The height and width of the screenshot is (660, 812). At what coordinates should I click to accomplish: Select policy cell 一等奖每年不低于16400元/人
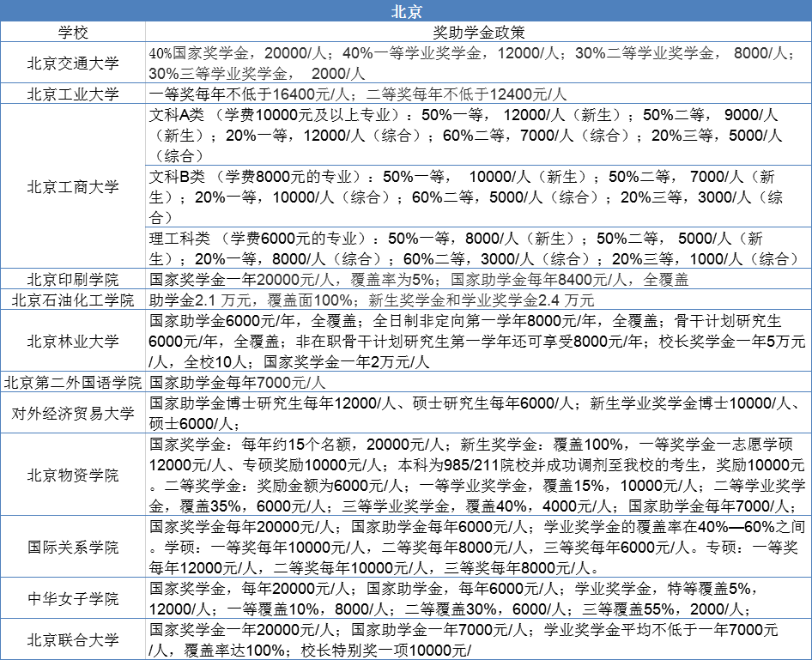coord(478,94)
